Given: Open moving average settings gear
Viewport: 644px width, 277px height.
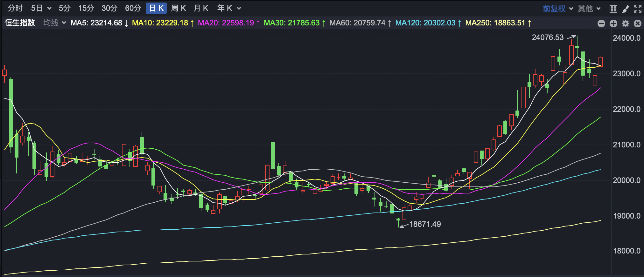Looking at the screenshot, I should tap(626, 24).
